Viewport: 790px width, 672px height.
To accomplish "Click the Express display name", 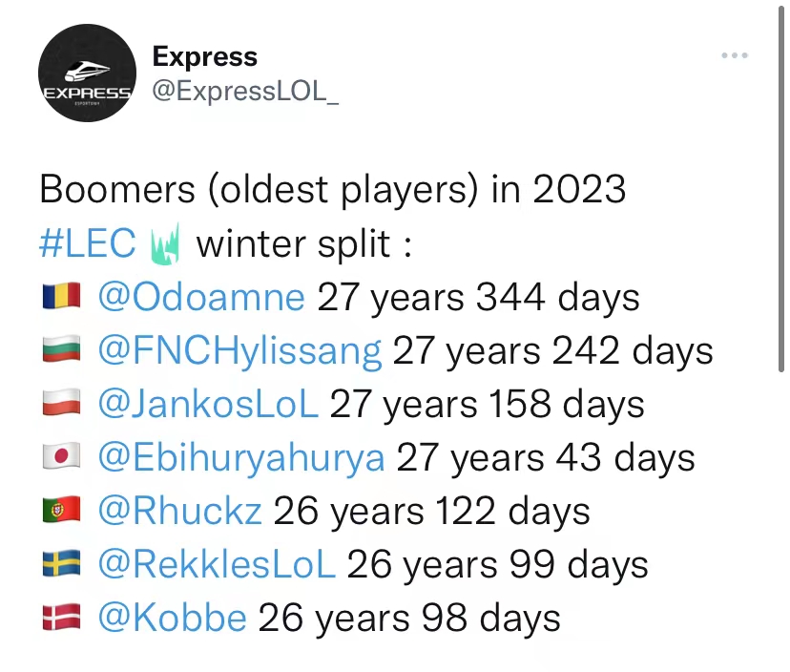I will pyautogui.click(x=205, y=56).
